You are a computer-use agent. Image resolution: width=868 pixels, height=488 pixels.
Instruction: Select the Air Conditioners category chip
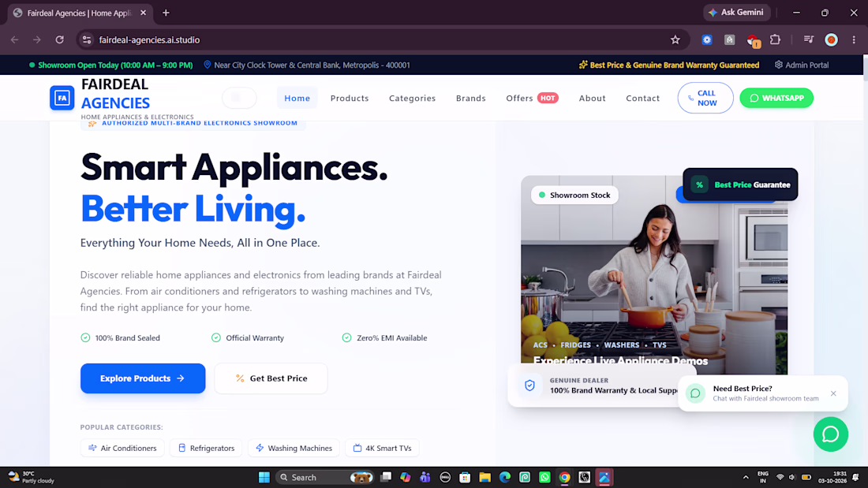tap(122, 448)
